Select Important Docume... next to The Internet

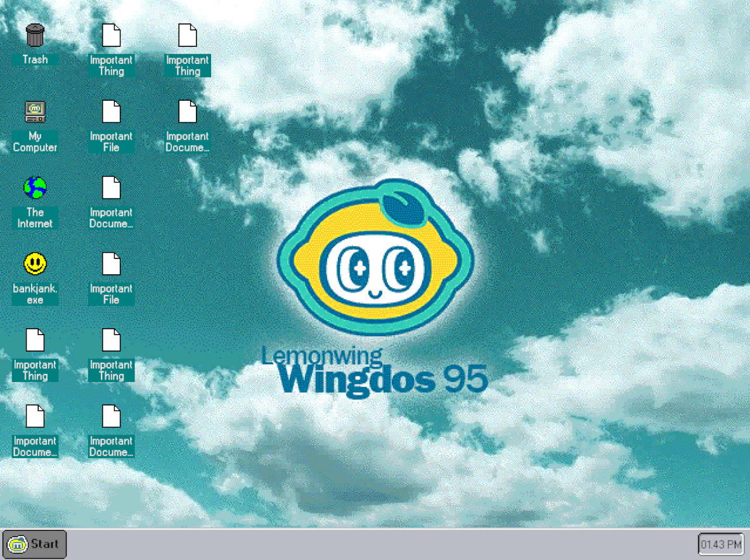click(111, 203)
